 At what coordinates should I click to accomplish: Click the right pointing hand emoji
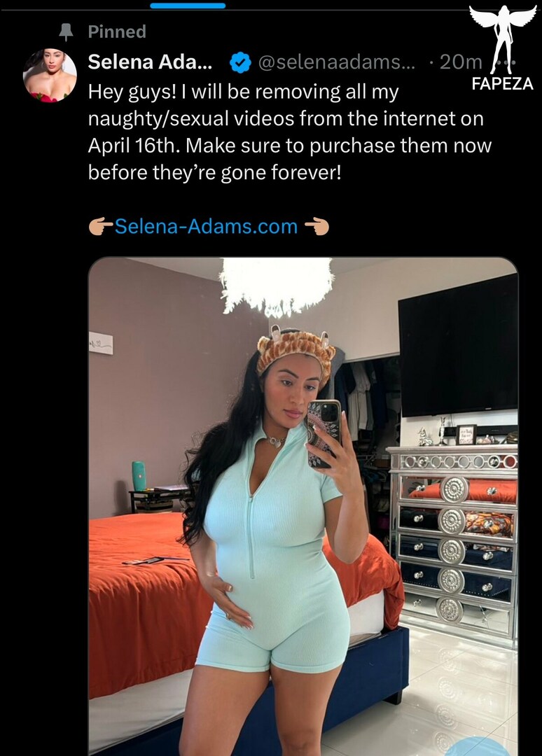pos(317,226)
